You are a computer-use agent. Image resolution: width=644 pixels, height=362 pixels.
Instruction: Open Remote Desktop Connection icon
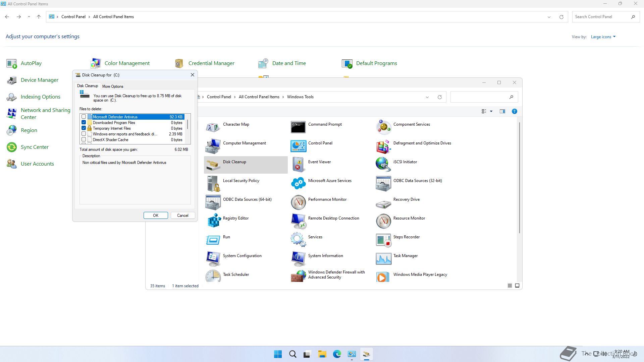pyautogui.click(x=298, y=221)
